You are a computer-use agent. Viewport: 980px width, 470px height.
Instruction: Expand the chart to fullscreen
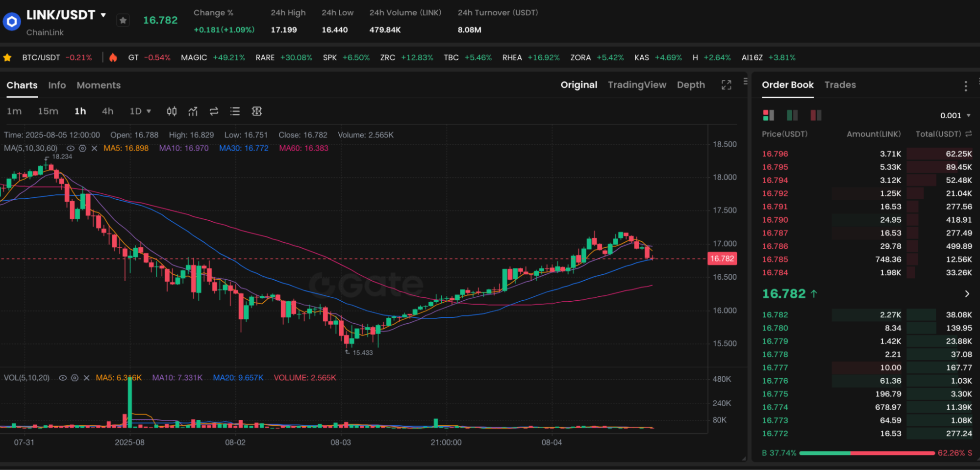(x=727, y=85)
